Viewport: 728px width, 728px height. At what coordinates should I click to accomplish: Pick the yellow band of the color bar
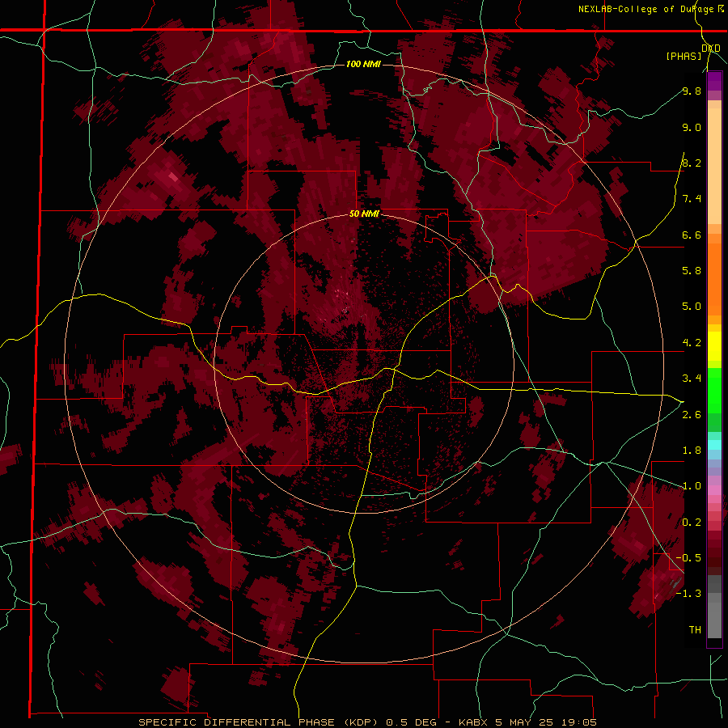click(714, 346)
